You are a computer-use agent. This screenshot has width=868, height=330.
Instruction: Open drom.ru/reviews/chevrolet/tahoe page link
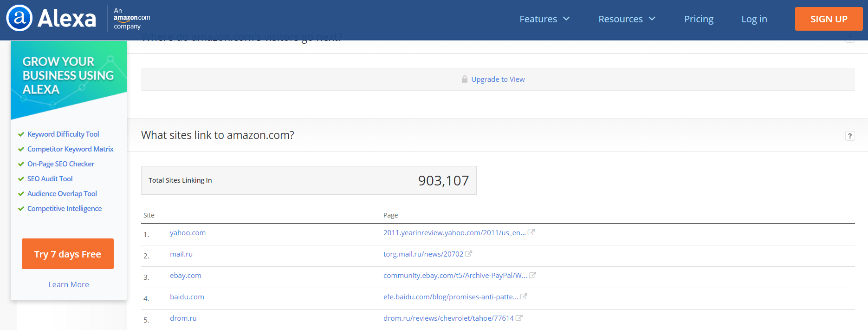(x=448, y=318)
